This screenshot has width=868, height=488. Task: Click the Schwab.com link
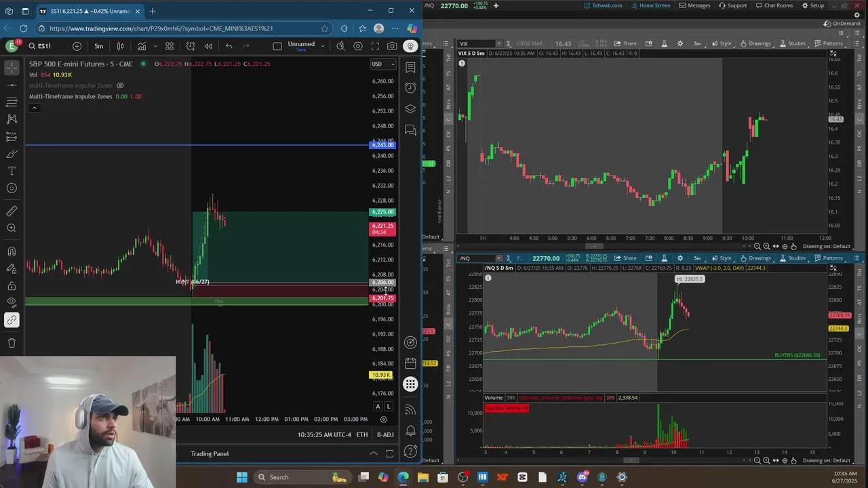click(603, 5)
